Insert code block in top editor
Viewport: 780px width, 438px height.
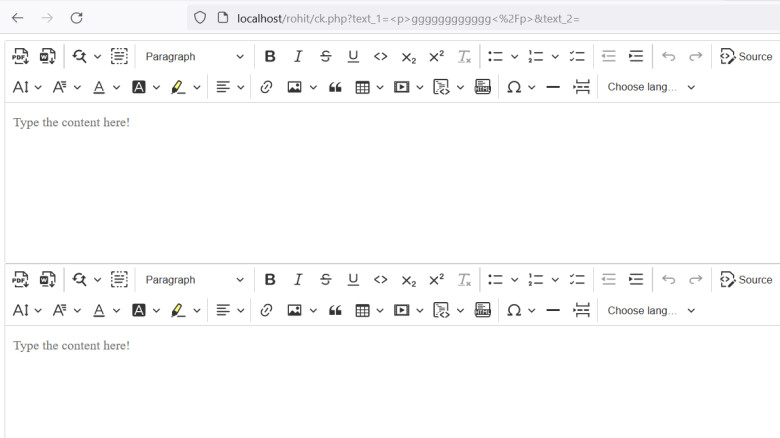click(x=441, y=87)
